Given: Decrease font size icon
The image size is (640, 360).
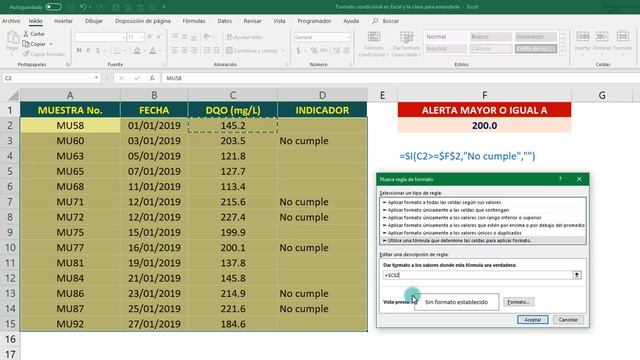Looking at the screenshot, I should pos(159,37).
